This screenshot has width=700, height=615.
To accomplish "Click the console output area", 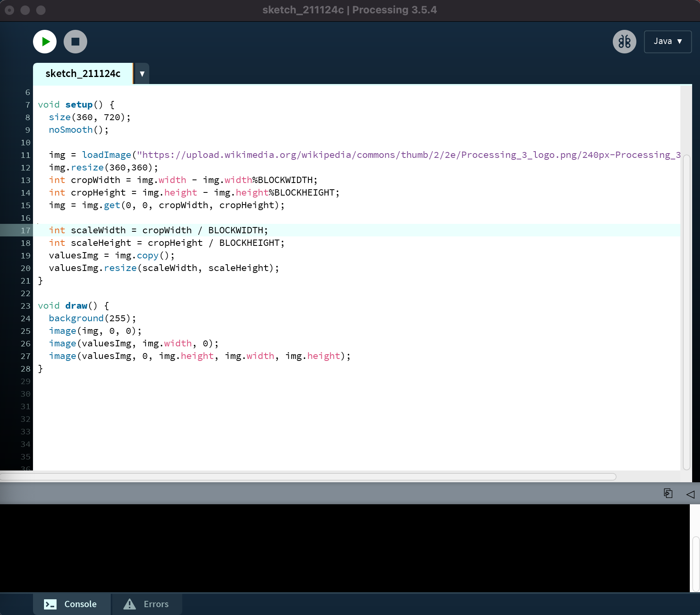I will (x=345, y=548).
